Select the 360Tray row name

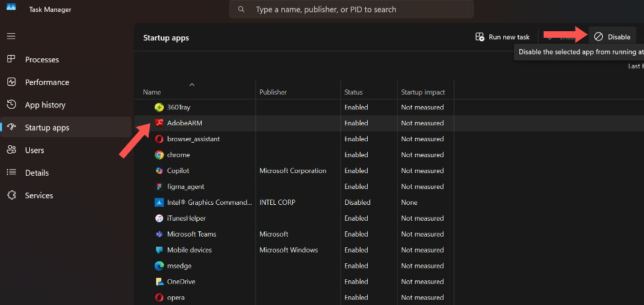pyautogui.click(x=179, y=107)
